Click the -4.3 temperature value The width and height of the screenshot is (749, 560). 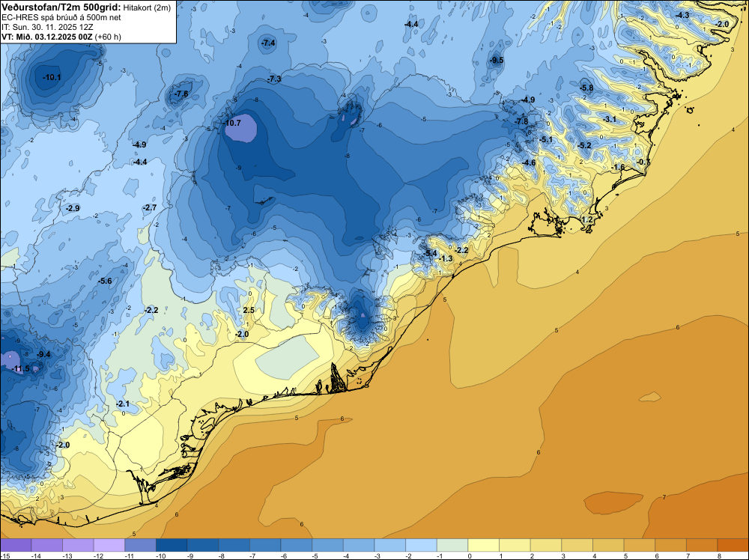682,15
